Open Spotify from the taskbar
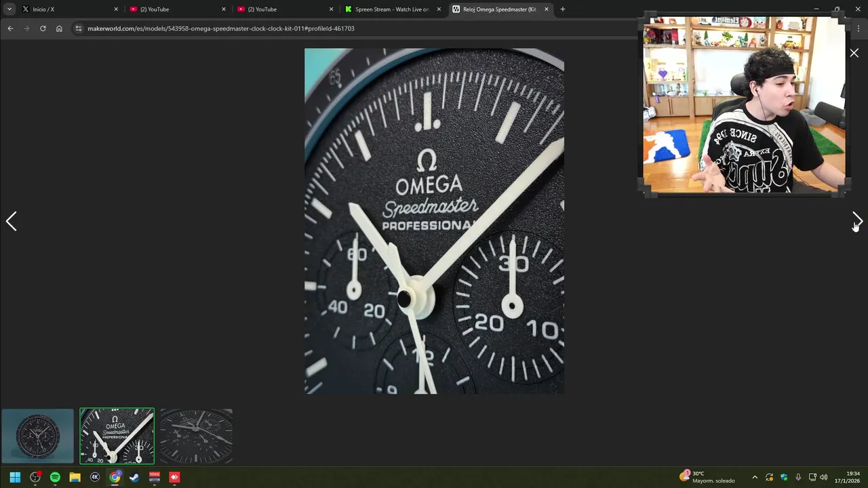Viewport: 868px width, 488px height. 55,477
